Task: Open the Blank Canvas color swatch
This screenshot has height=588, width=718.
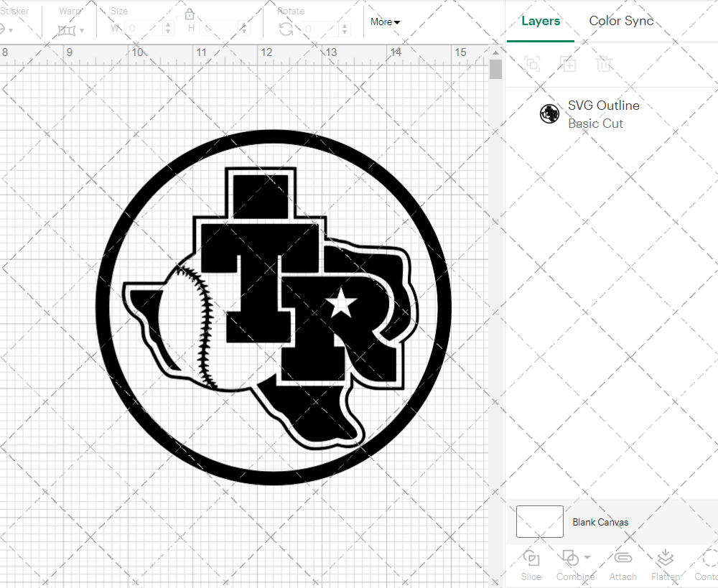Action: (x=538, y=522)
